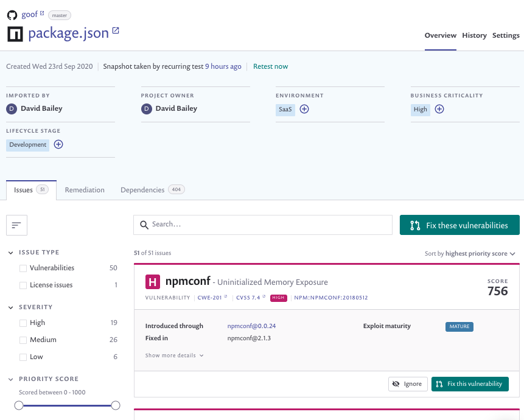The image size is (524, 420).
Task: Click the npm package logo icon
Action: coord(15,34)
